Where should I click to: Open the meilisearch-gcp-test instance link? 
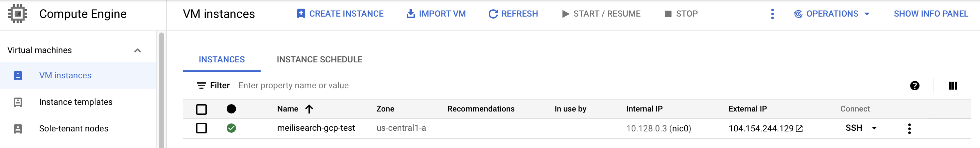click(316, 128)
